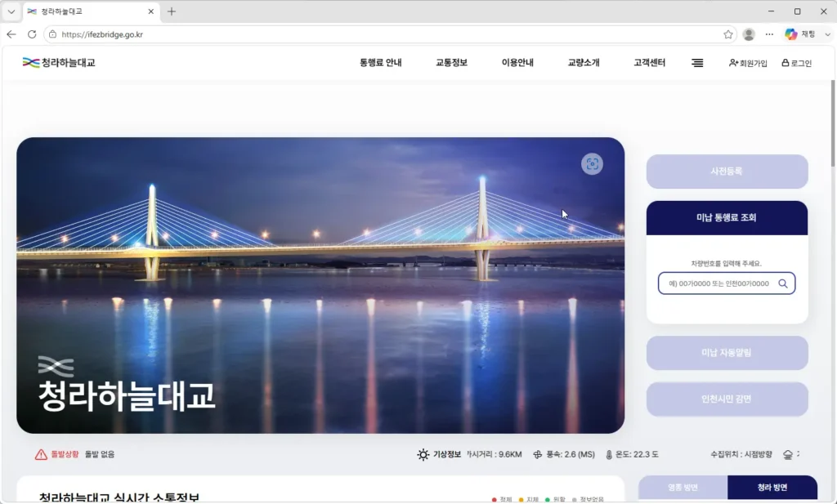Image resolution: width=837 pixels, height=504 pixels.
Task: Click the 사전등록 button
Action: click(727, 172)
